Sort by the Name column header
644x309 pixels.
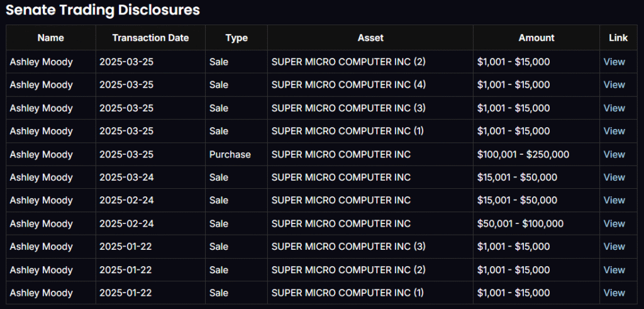(x=51, y=38)
